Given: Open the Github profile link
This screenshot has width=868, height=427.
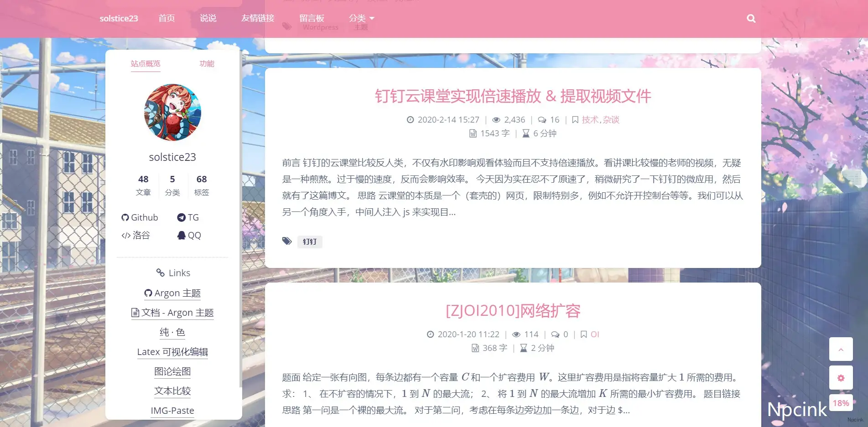Looking at the screenshot, I should tap(140, 217).
